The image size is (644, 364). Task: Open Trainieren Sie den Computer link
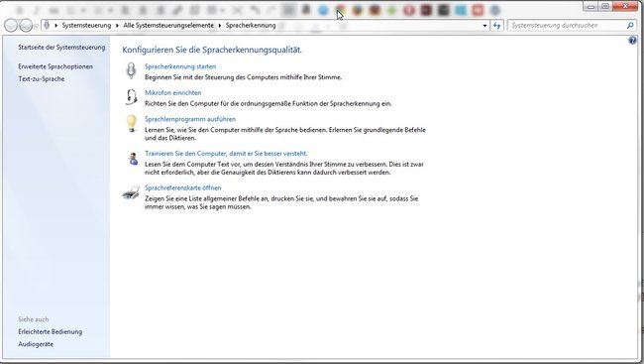(226, 154)
